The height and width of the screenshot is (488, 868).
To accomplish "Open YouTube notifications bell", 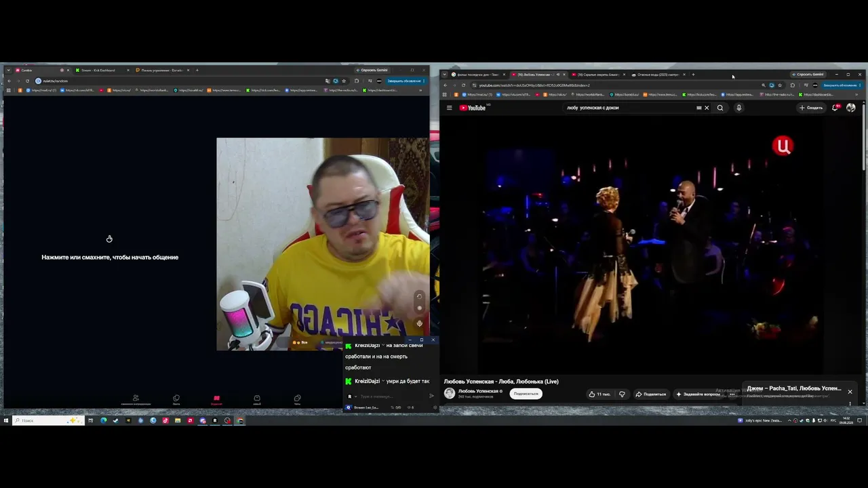I will (x=835, y=108).
